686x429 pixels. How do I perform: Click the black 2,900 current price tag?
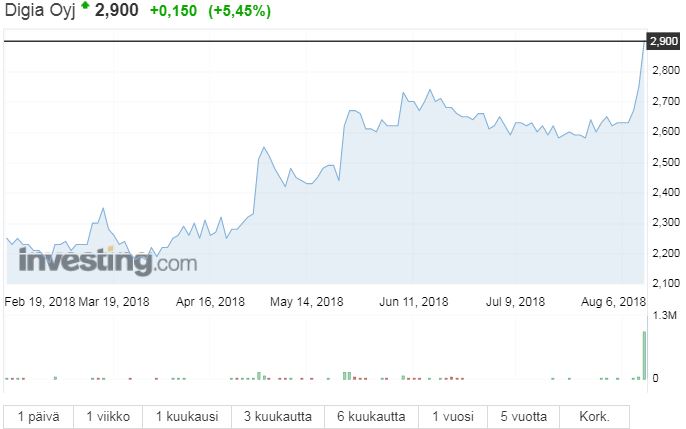coord(664,41)
